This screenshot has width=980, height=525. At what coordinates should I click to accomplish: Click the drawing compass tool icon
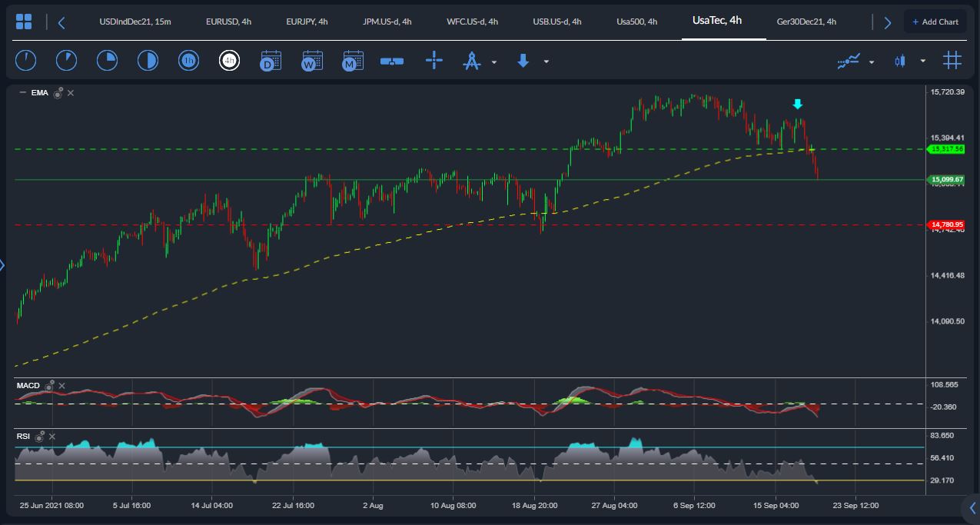click(x=471, y=61)
